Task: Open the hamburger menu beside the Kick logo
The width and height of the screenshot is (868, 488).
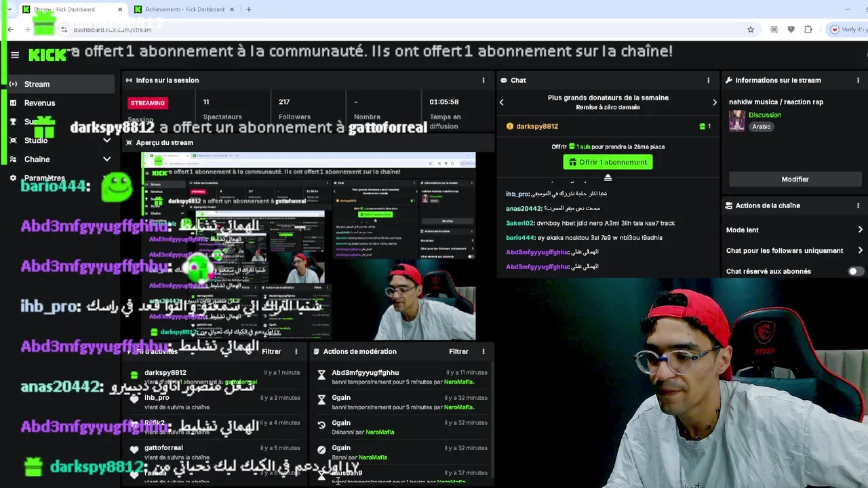Action: 15,55
